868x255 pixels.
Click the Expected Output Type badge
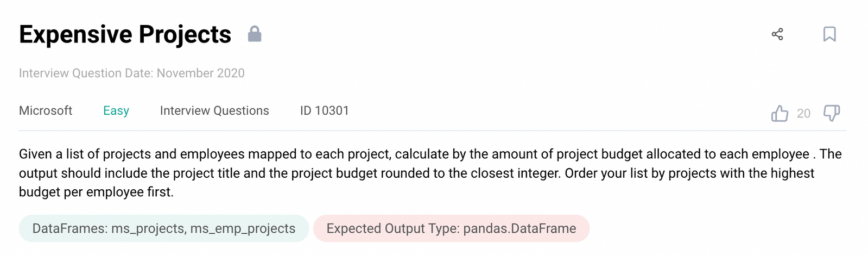click(451, 228)
